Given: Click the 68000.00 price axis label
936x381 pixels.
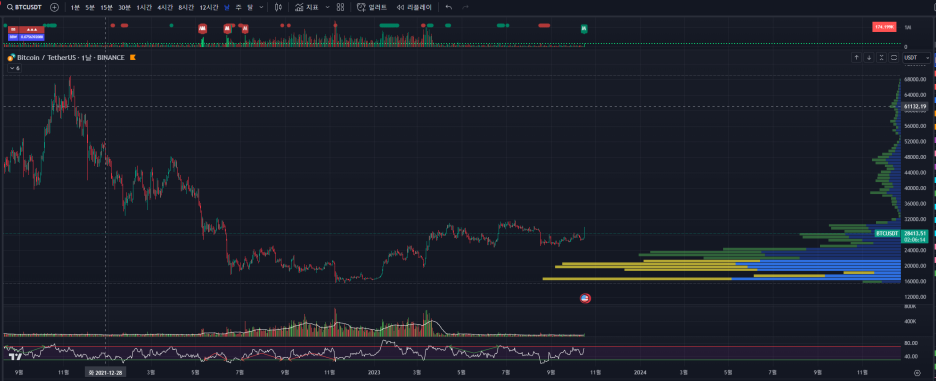Looking at the screenshot, I should point(915,79).
